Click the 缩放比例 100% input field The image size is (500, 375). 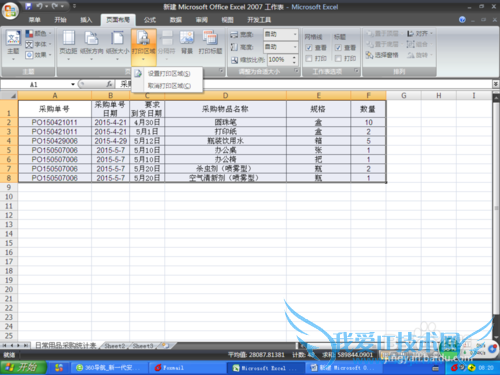(279, 60)
